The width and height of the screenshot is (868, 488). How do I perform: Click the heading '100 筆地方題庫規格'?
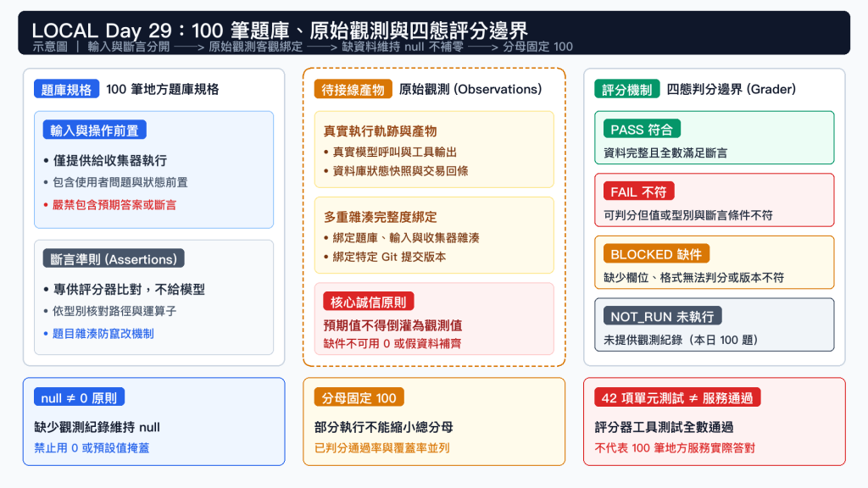pos(162,89)
